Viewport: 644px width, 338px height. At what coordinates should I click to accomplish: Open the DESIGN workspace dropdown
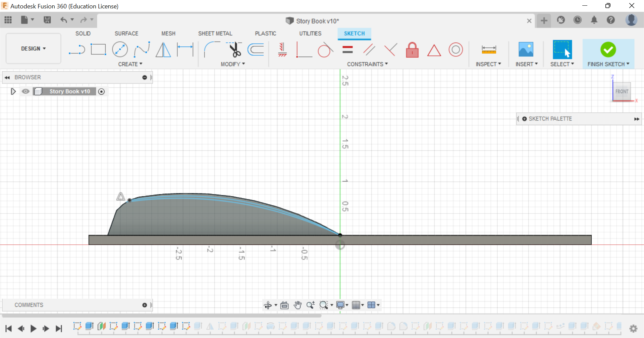click(x=34, y=49)
